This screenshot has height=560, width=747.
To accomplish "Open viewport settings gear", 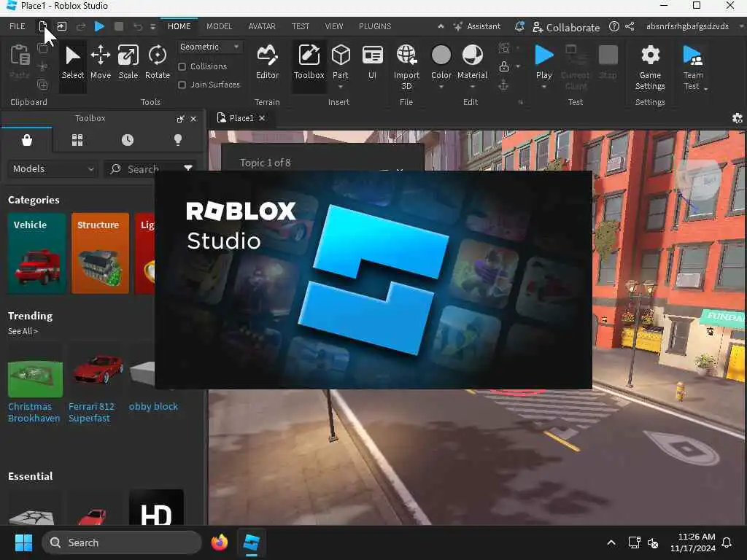I will (737, 118).
